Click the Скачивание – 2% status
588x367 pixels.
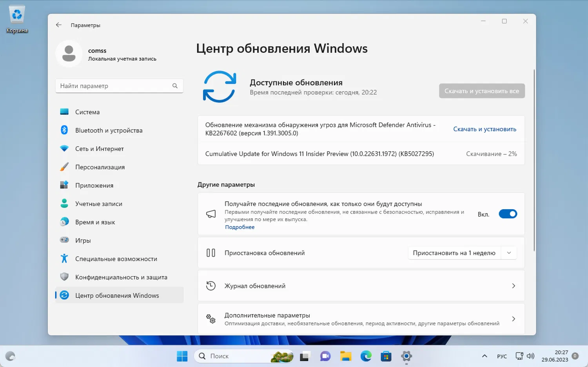492,154
